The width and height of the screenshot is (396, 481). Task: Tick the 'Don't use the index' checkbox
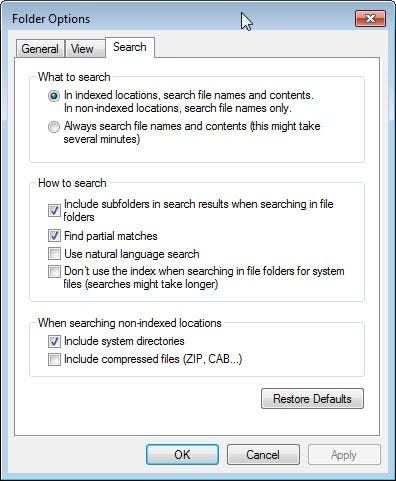[x=54, y=271]
